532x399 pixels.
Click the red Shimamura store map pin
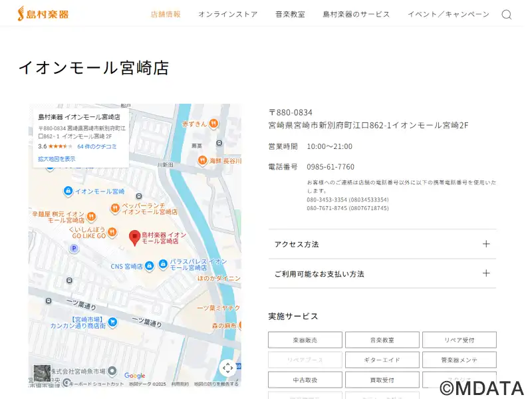tap(134, 237)
